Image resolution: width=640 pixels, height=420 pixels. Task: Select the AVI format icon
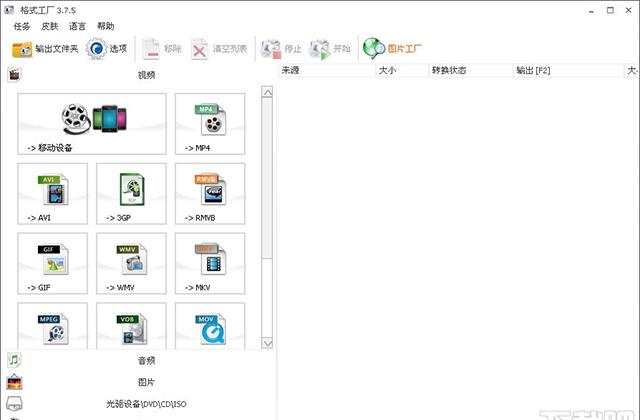click(x=53, y=194)
